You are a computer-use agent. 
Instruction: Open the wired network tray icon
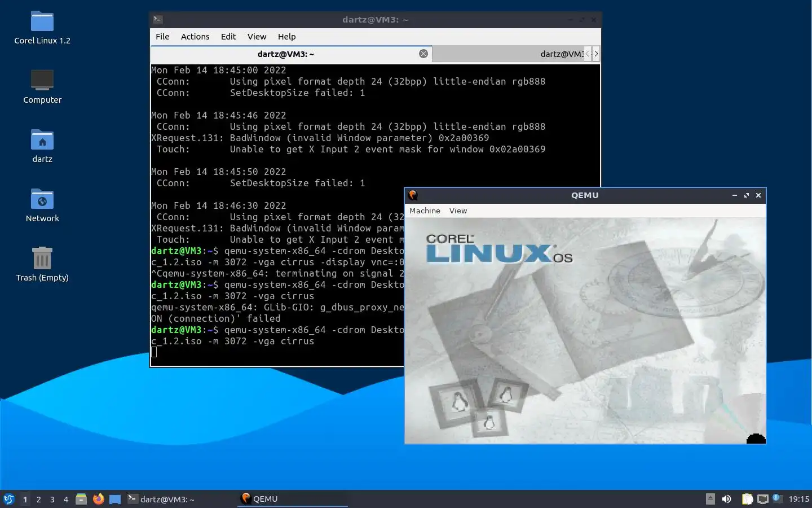click(763, 499)
